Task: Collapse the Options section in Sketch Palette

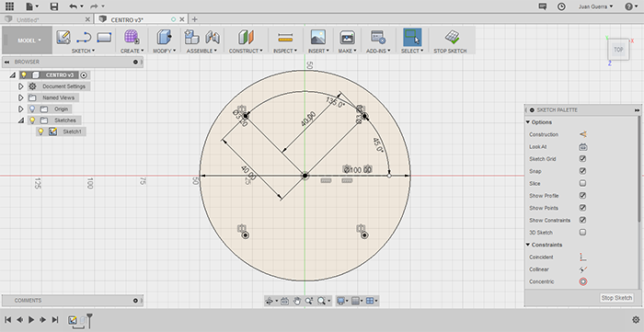Action: coord(528,122)
